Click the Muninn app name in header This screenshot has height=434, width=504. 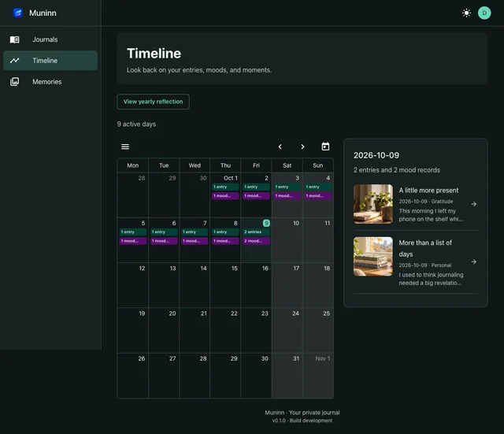point(43,13)
